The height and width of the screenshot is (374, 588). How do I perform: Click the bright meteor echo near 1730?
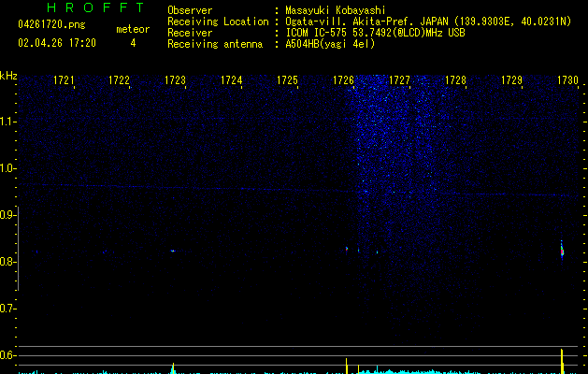coord(562,251)
